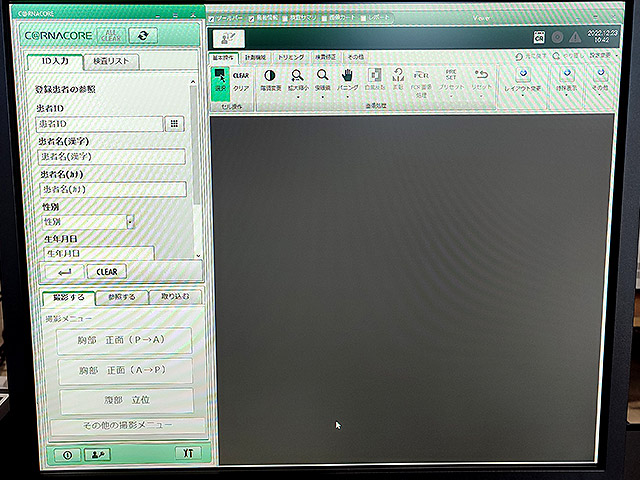The width and height of the screenshot is (640, 480).
Task: Expand the 虫眼鏡 magnifier tool dropdown
Action: point(322,97)
